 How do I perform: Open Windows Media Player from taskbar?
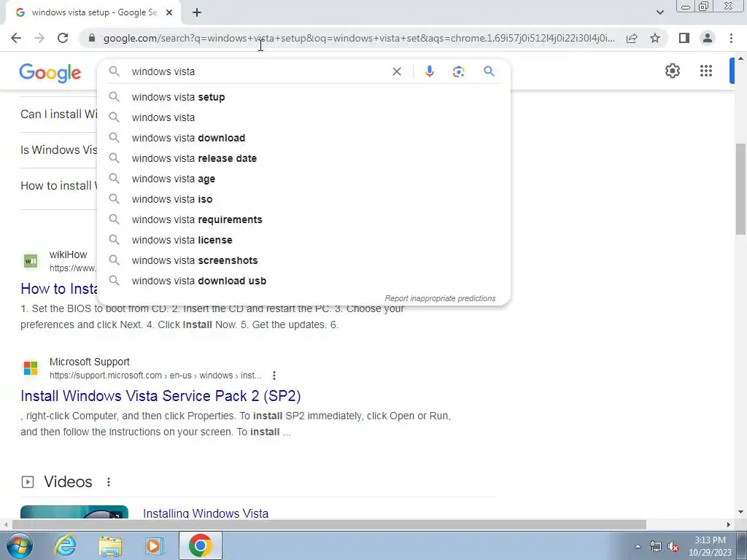click(155, 545)
